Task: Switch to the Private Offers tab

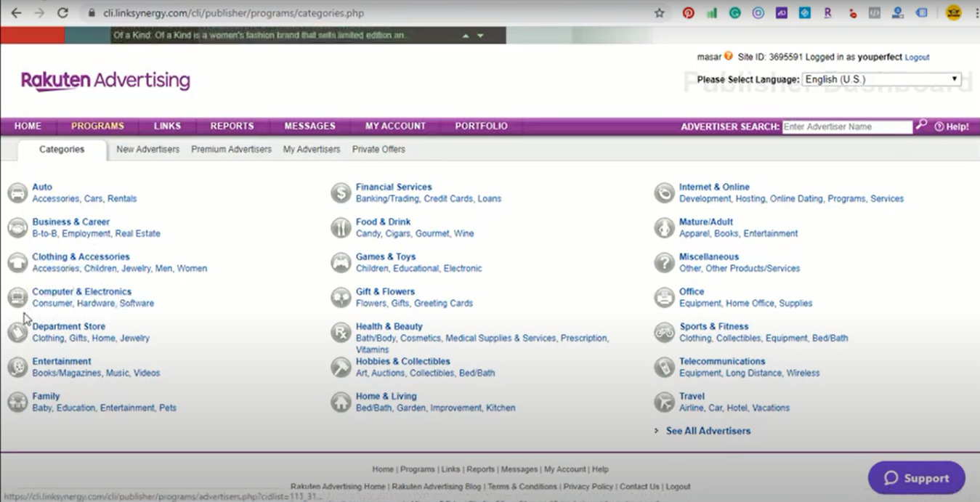Action: pos(378,150)
